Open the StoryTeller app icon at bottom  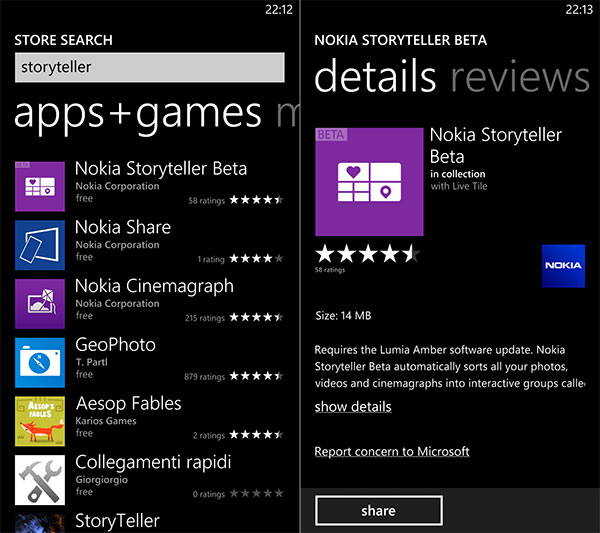click(x=40, y=523)
